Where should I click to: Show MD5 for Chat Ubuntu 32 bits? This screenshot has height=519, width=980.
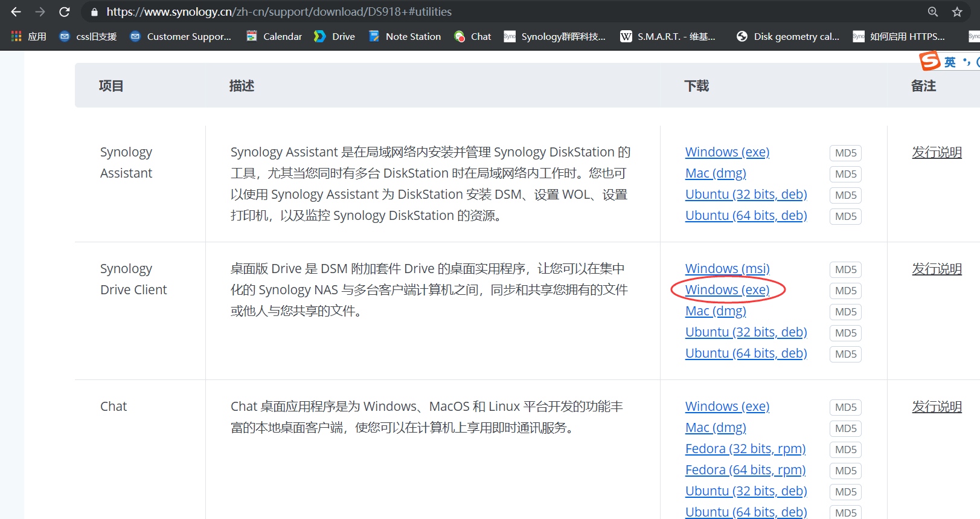(845, 492)
